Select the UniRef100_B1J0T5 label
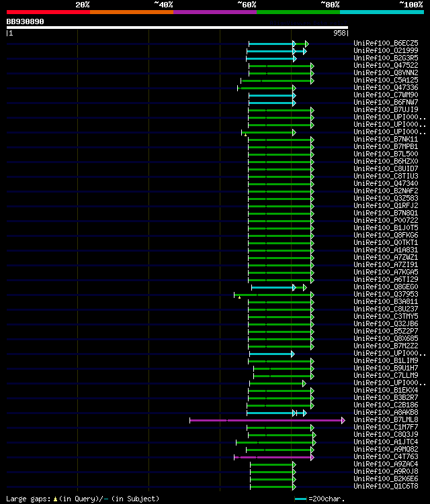430x504 pixels. coord(386,228)
